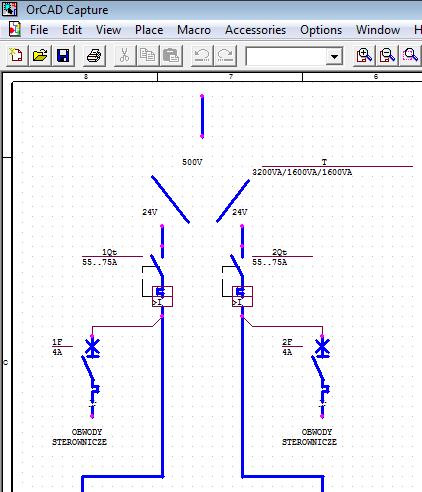Image resolution: width=422 pixels, height=492 pixels.
Task: Save the design with the floppy disk icon
Action: [x=63, y=55]
